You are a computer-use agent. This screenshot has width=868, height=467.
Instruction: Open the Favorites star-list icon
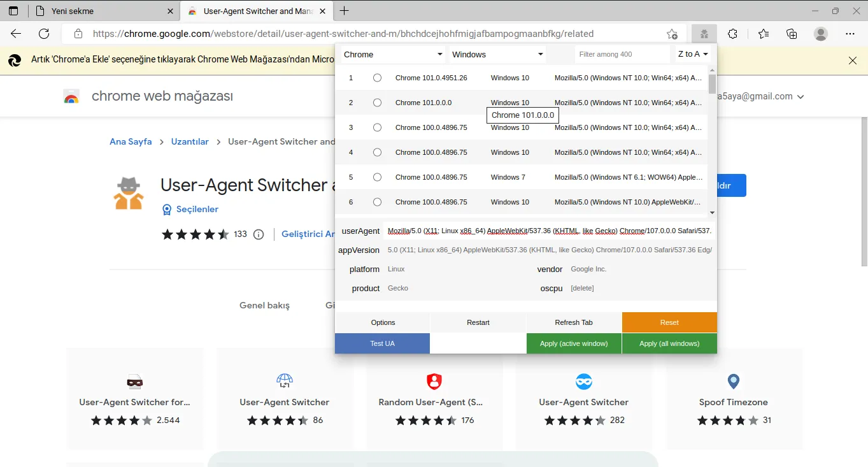click(x=764, y=34)
